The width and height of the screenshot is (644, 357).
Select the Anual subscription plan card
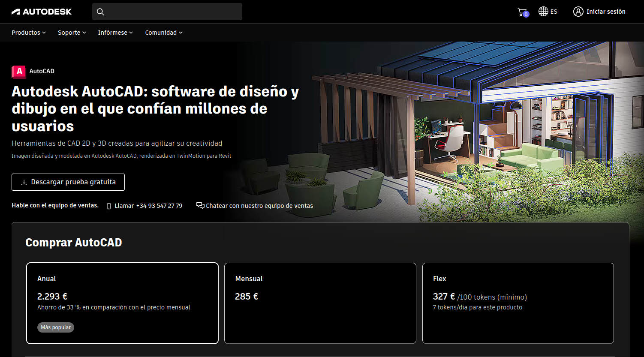point(122,303)
